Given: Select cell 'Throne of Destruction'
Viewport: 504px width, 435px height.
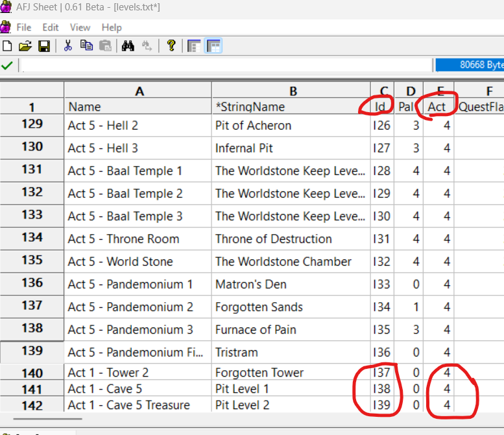Looking at the screenshot, I should [x=291, y=239].
